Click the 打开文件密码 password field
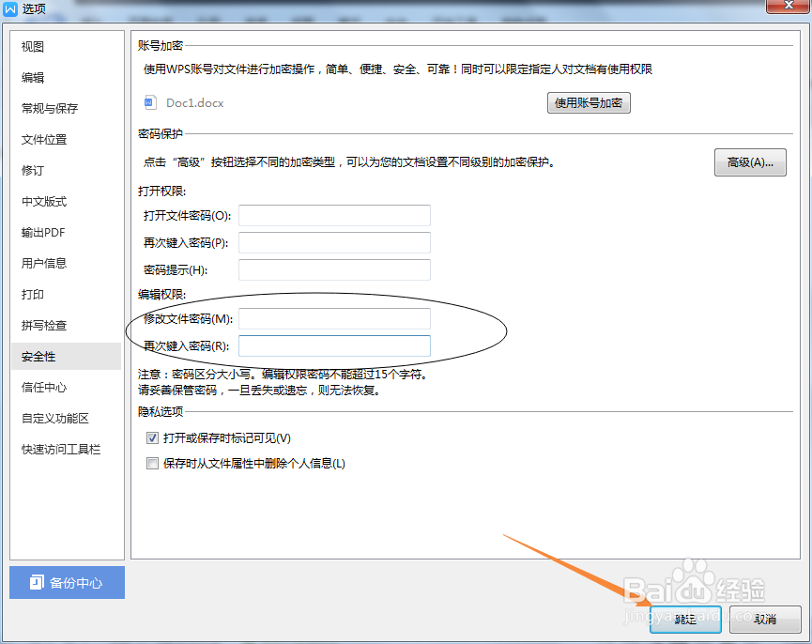Viewport: 812px width, 644px height. point(334,215)
